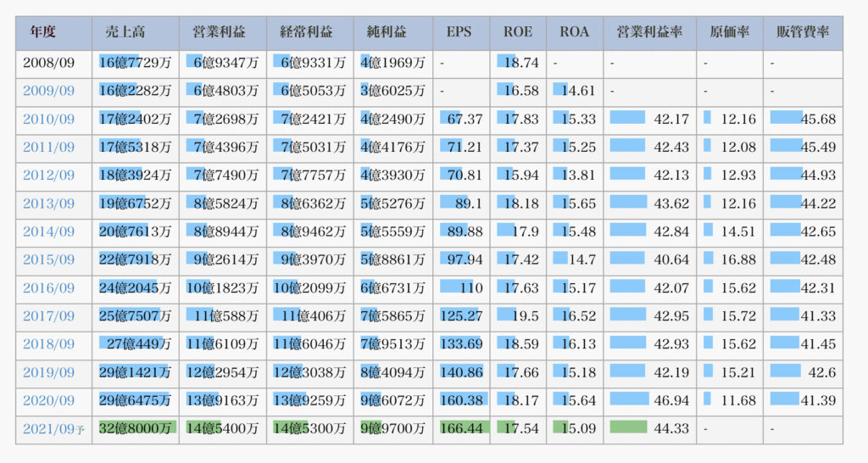Open the 2019/09 fiscal year link
868x463 pixels.
[48, 372]
